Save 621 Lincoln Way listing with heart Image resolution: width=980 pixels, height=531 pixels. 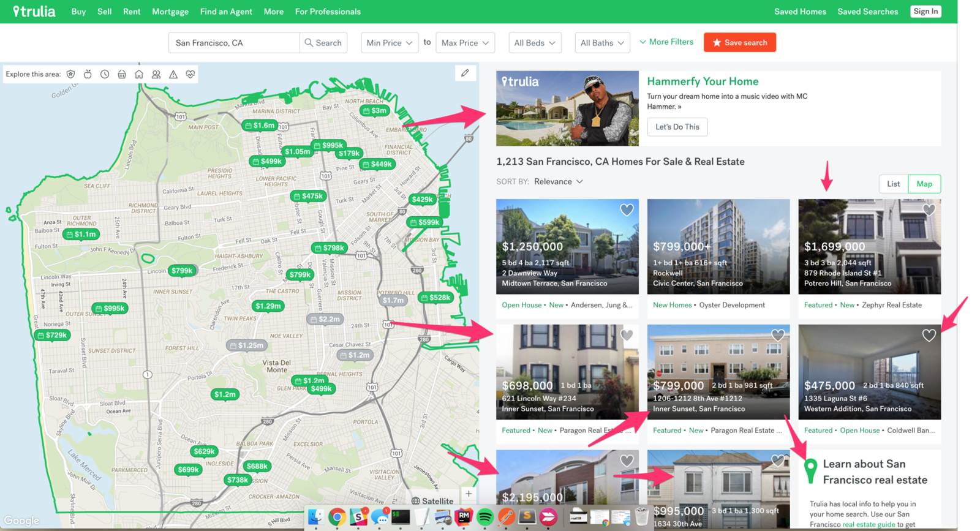pyautogui.click(x=627, y=336)
